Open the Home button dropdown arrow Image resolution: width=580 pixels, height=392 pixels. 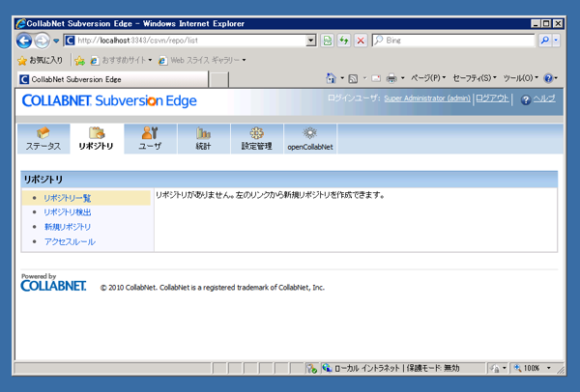coord(342,78)
